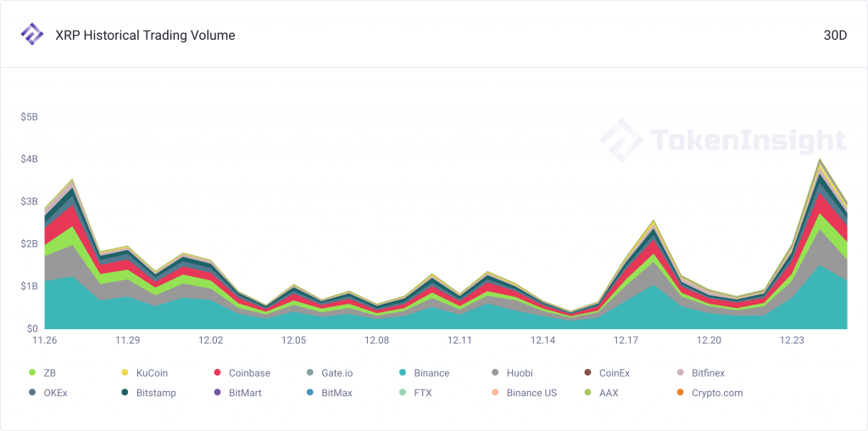The image size is (868, 431).
Task: Click the $3B y-axis label
Action: coord(30,202)
